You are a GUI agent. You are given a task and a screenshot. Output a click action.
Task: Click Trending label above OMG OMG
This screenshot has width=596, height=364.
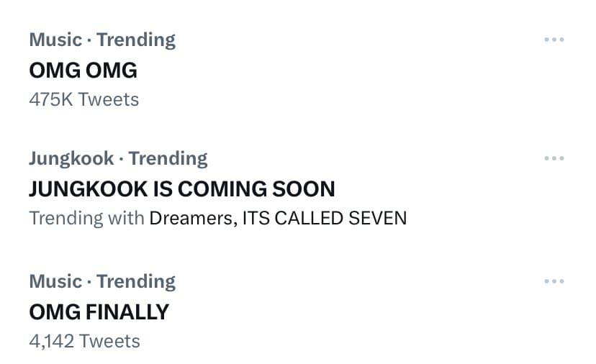[136, 40]
